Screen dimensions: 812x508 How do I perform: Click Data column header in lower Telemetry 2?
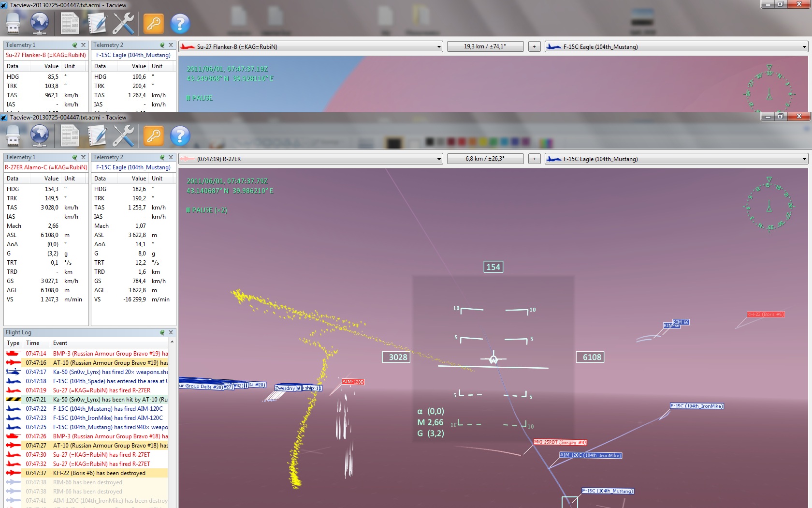pos(105,179)
